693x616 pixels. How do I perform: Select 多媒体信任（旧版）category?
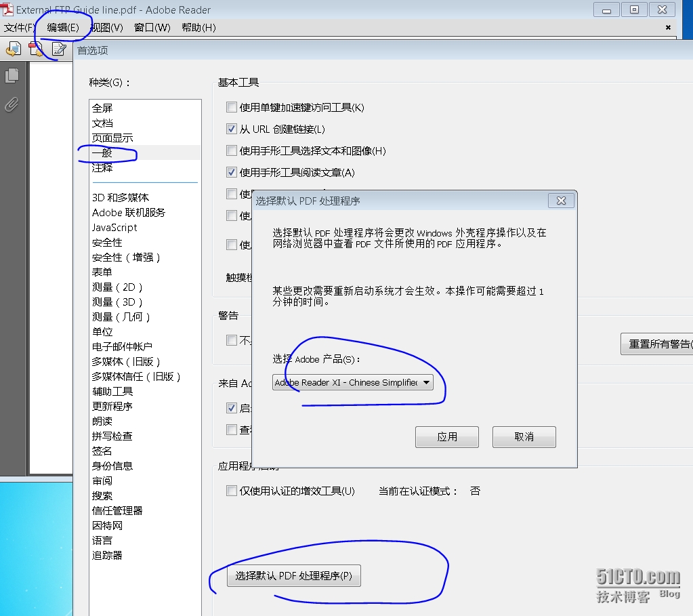pyautogui.click(x=136, y=377)
